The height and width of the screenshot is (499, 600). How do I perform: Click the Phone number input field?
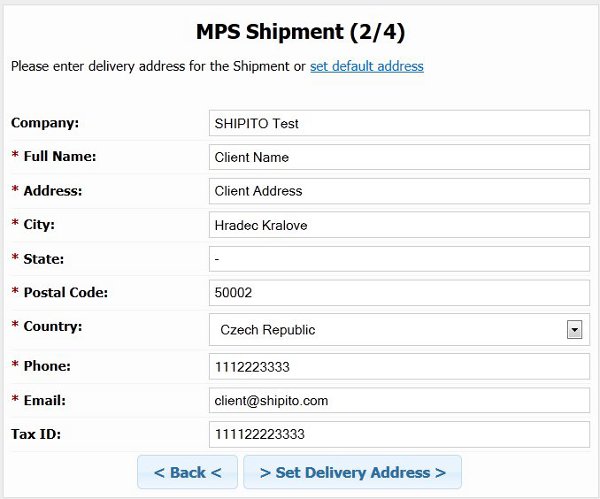(x=399, y=366)
